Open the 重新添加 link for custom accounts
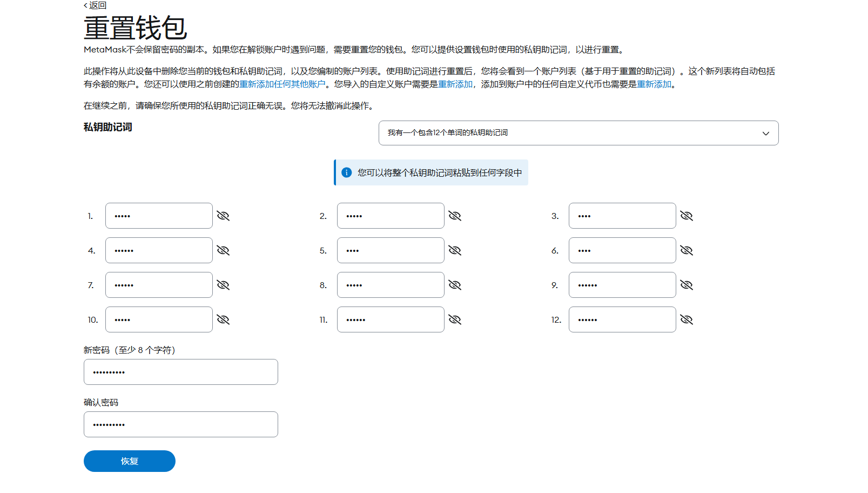The height and width of the screenshot is (493, 868). 455,84
